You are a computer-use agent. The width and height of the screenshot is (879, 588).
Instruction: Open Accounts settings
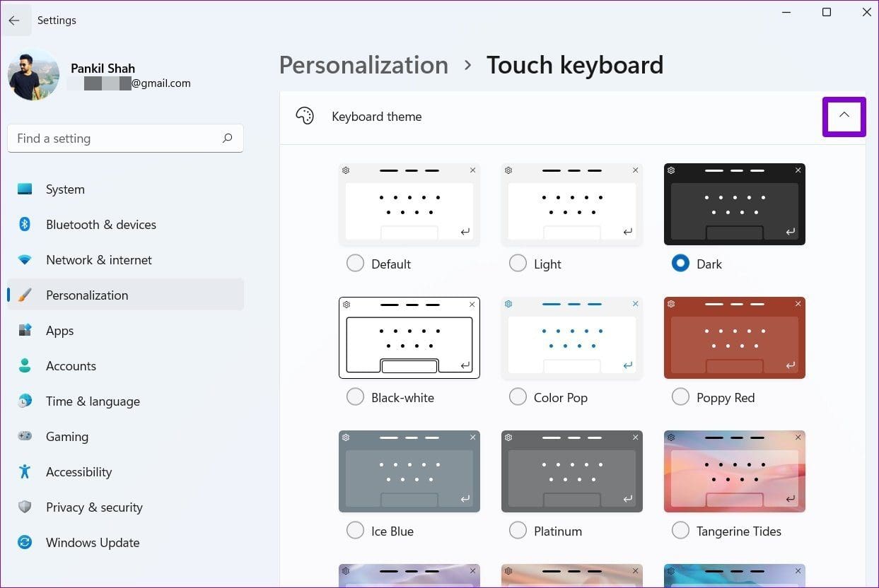click(x=71, y=365)
